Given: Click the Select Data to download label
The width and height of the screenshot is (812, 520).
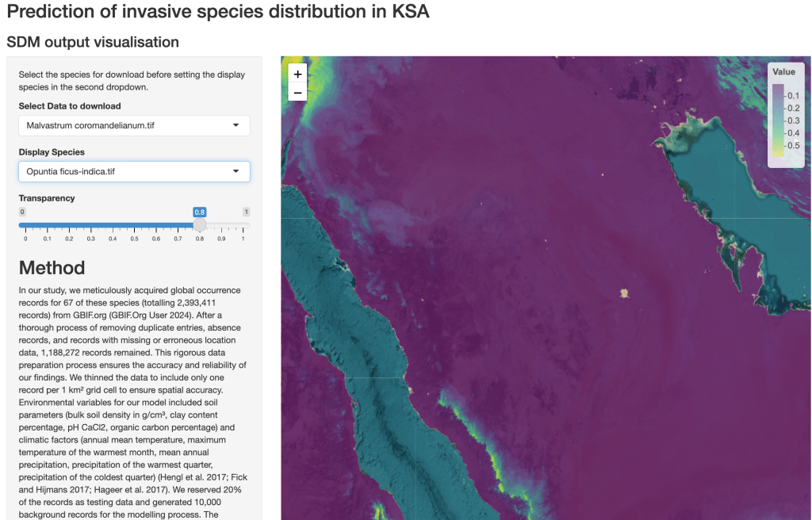Looking at the screenshot, I should click(x=70, y=106).
